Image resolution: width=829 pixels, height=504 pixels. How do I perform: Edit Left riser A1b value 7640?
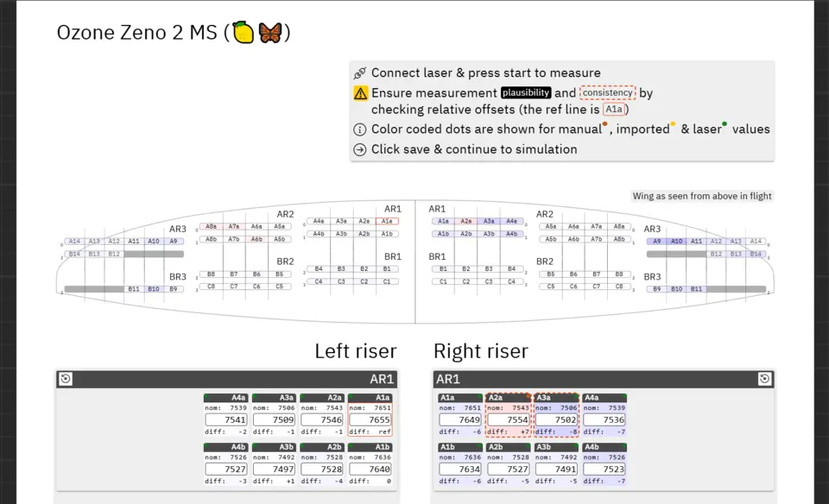point(370,469)
